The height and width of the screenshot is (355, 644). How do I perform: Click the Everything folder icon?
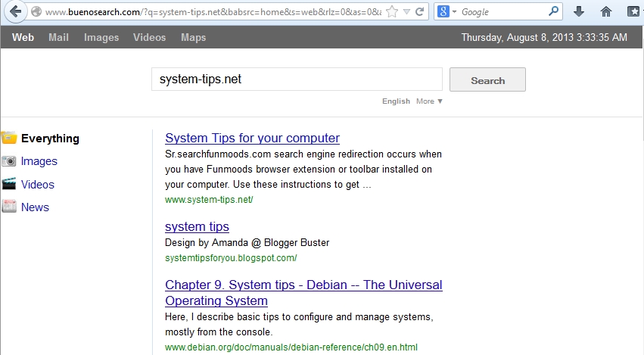[x=9, y=138]
